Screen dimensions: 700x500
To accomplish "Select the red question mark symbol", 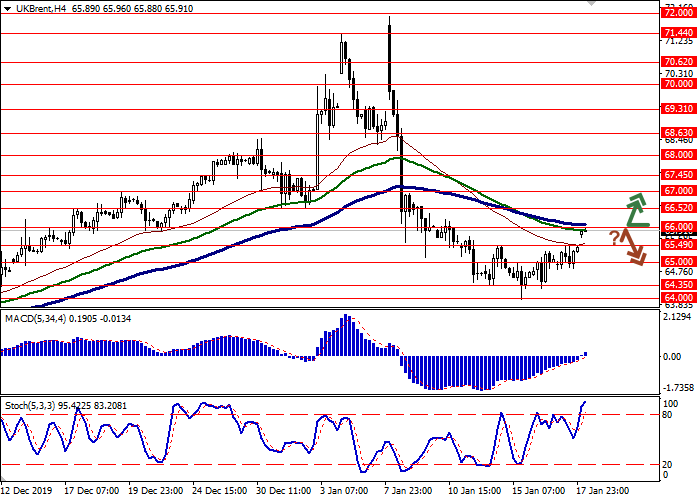I will tap(614, 236).
